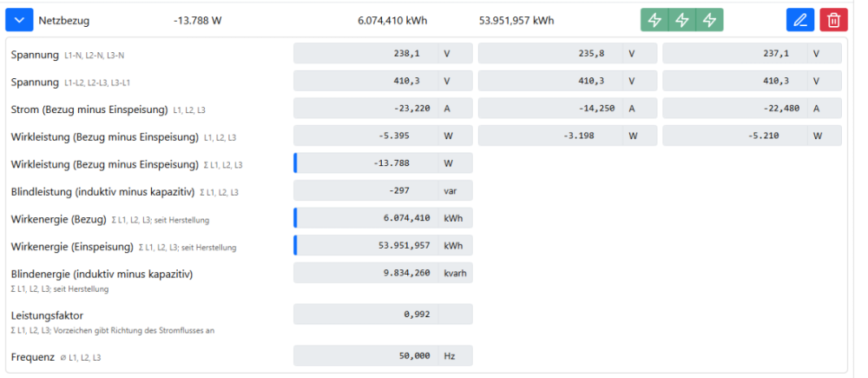The width and height of the screenshot is (868, 378).
Task: Click the blue pencil edit button
Action: pyautogui.click(x=800, y=21)
